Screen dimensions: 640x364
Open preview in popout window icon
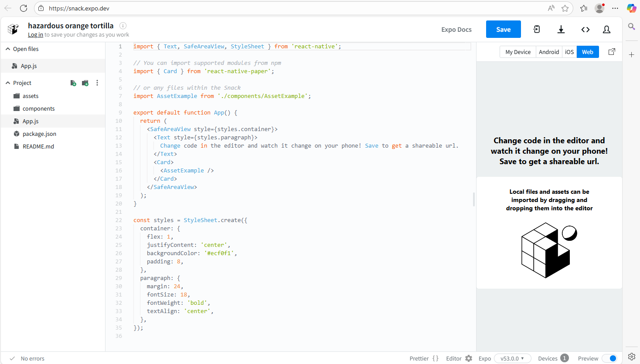pos(612,52)
